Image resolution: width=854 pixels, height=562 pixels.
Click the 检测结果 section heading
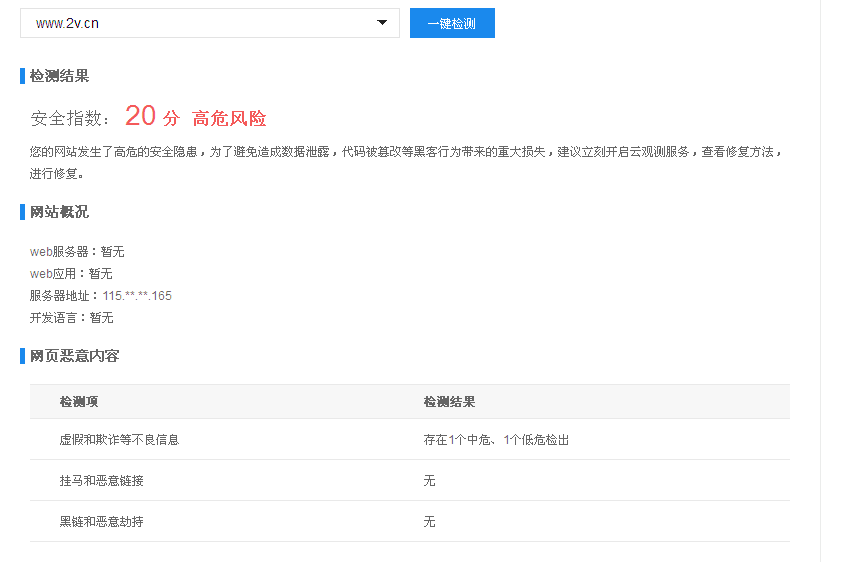click(x=59, y=76)
